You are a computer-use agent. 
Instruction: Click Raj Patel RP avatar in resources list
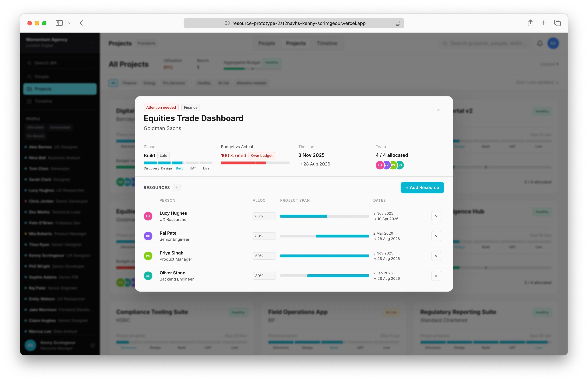click(148, 236)
